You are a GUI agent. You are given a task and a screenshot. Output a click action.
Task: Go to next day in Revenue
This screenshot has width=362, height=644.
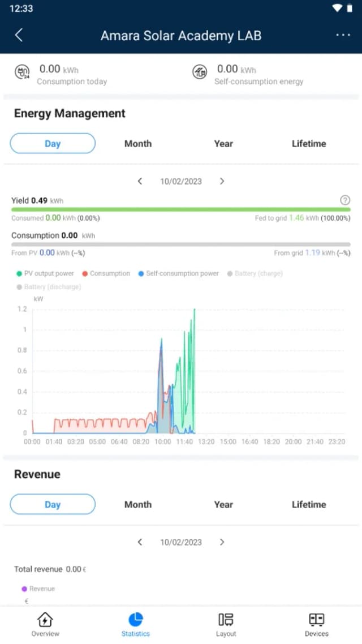coord(222,542)
